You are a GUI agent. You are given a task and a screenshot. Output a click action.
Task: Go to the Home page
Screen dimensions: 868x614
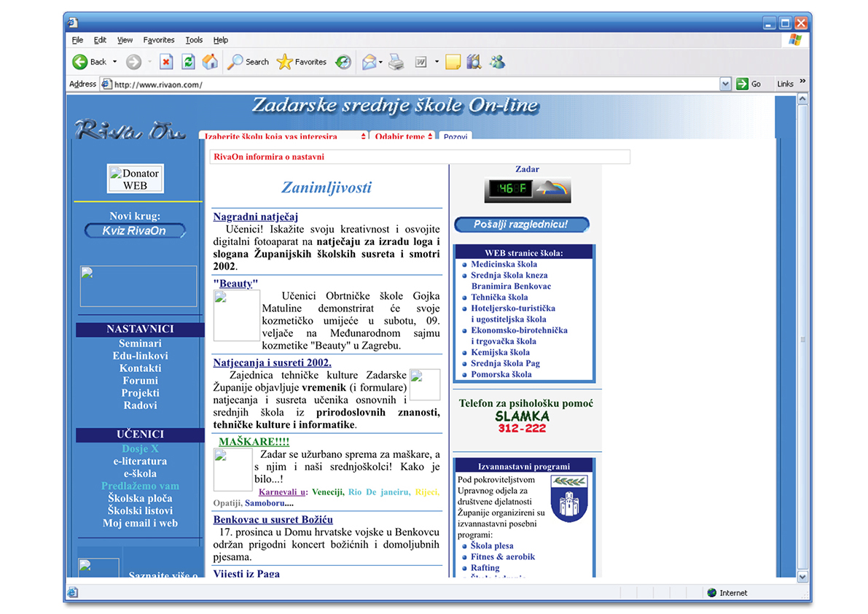210,61
